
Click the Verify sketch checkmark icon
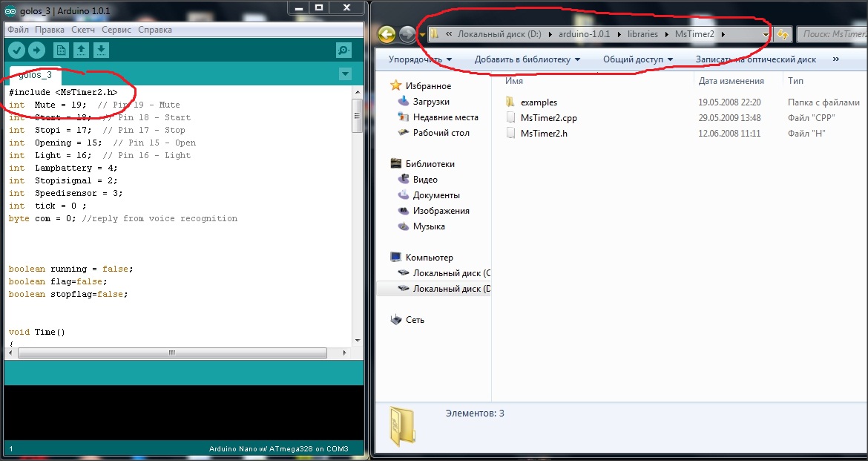(16, 50)
